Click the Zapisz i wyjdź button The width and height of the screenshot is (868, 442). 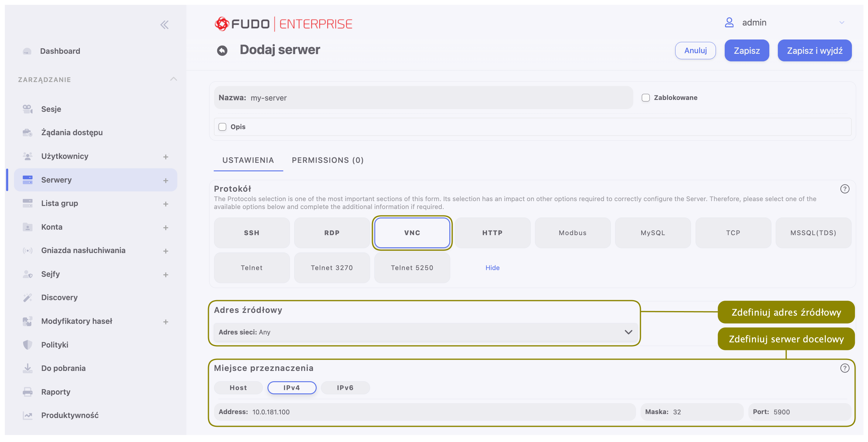(x=815, y=50)
